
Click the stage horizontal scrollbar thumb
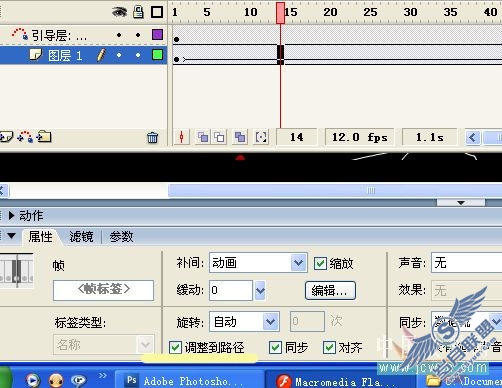(x=335, y=191)
